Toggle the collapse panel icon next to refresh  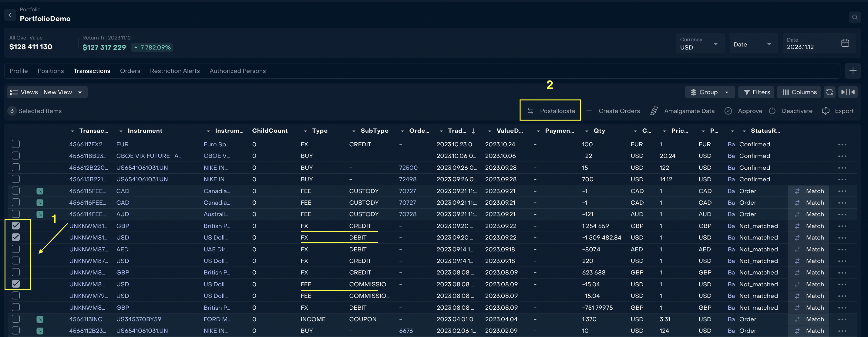coord(848,92)
